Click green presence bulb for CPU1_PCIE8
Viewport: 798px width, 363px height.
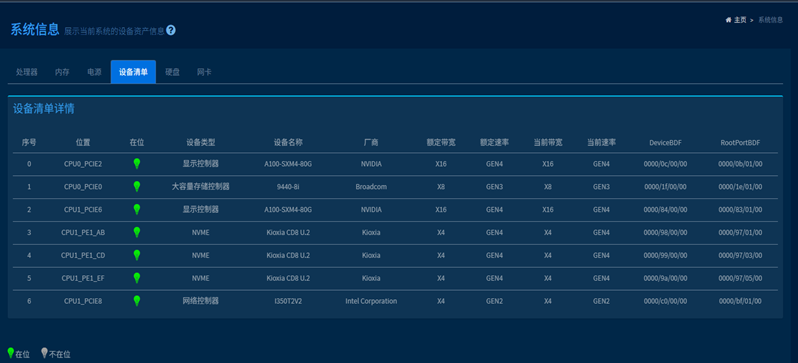tap(136, 301)
